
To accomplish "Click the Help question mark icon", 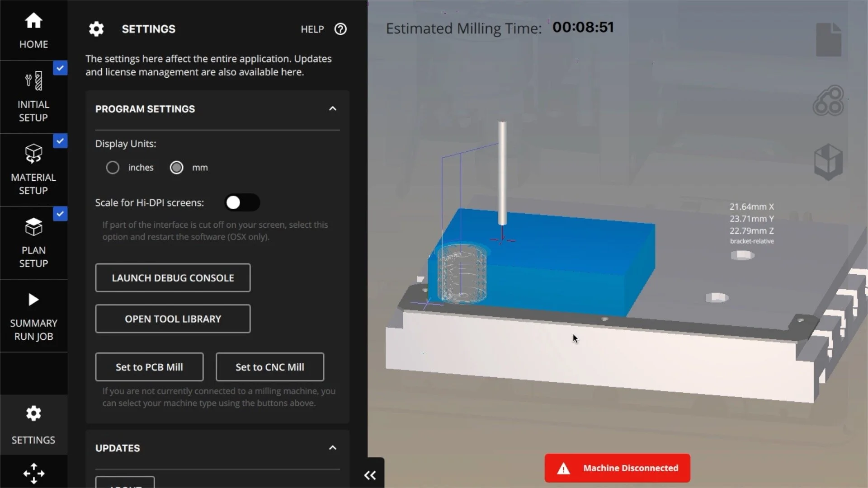I will point(340,29).
